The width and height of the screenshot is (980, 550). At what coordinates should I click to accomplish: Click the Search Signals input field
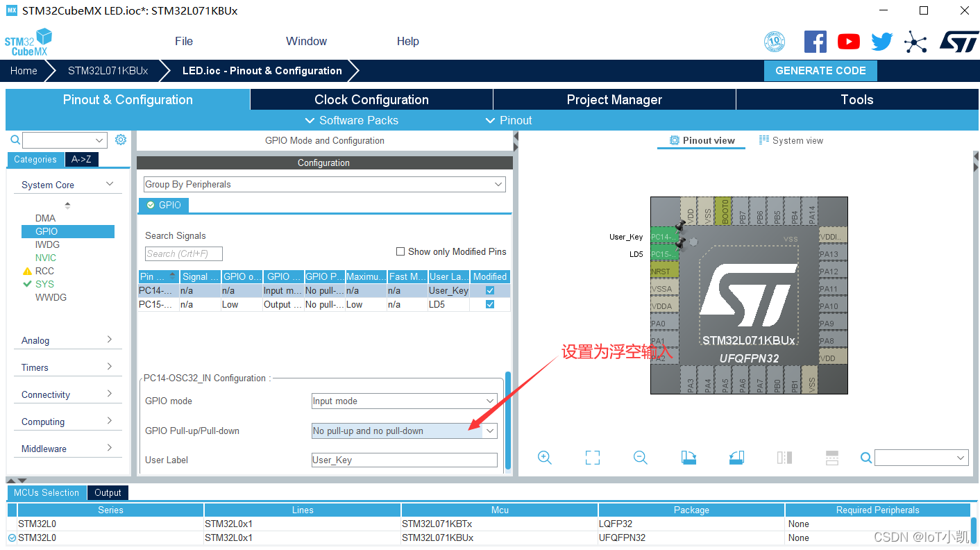point(184,253)
